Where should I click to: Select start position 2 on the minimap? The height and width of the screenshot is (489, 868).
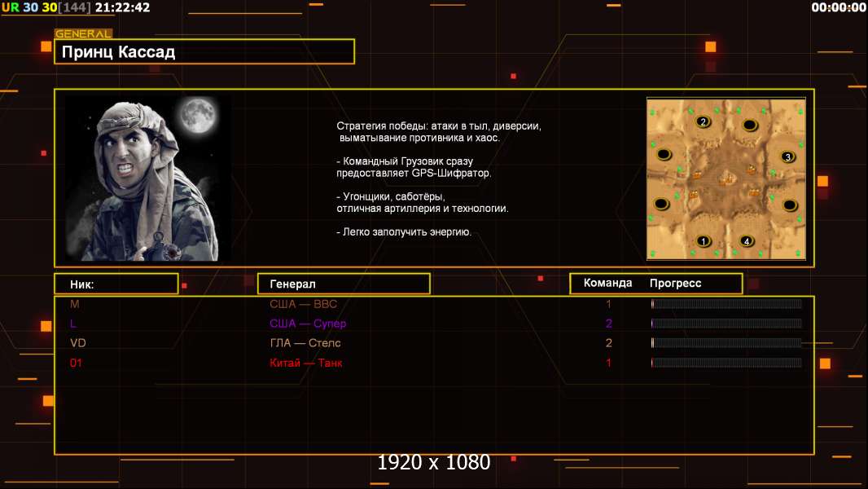(703, 121)
